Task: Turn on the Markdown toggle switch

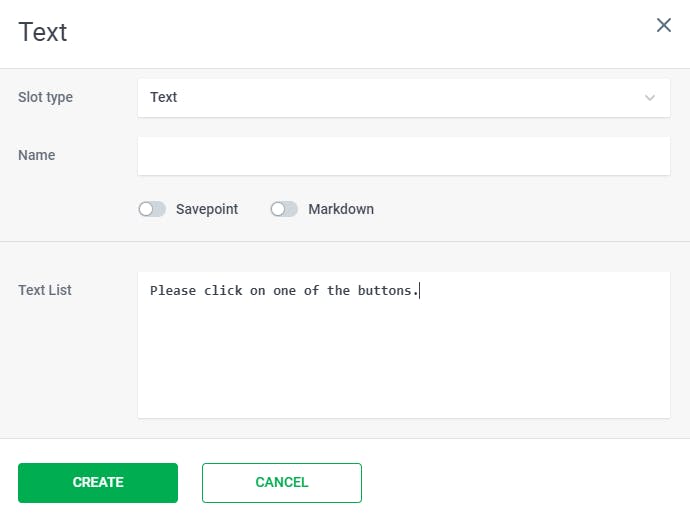Action: pos(284,209)
